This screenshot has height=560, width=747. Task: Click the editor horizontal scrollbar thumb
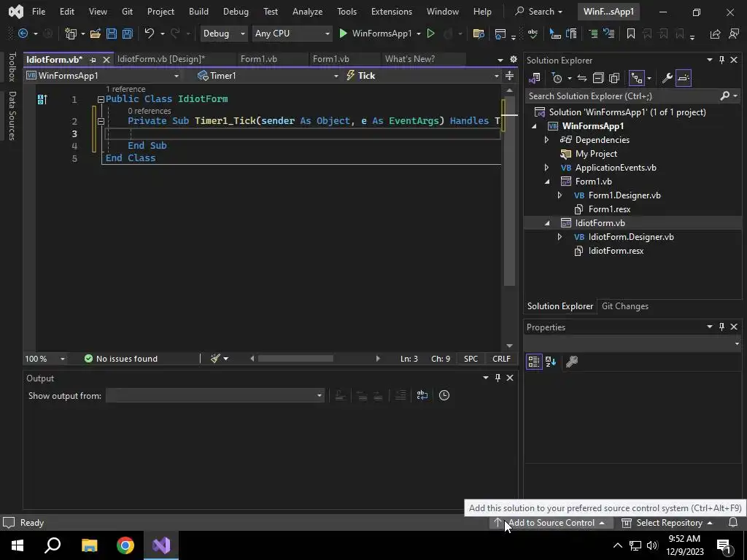coord(295,359)
